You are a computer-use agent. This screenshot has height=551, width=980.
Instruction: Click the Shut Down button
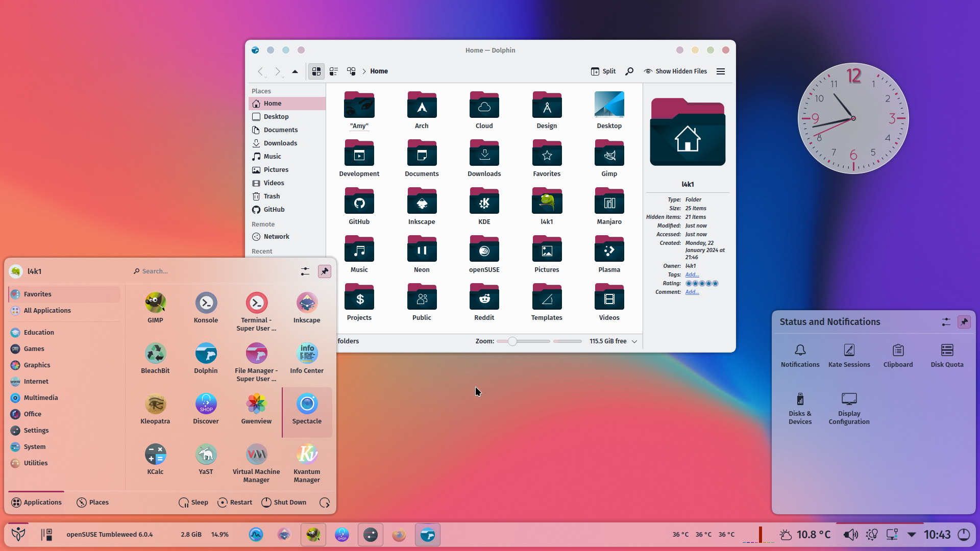[x=284, y=503]
